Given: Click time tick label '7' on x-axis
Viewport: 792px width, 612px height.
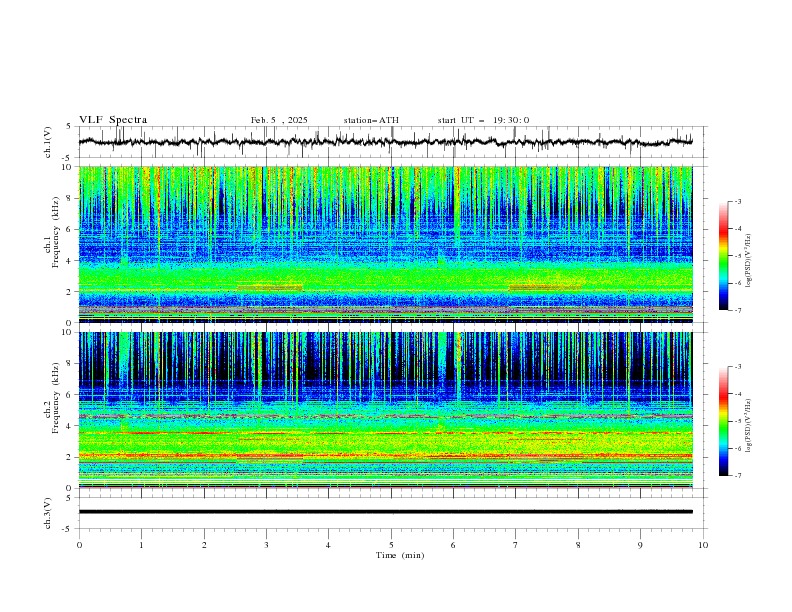Looking at the screenshot, I should pyautogui.click(x=516, y=545).
